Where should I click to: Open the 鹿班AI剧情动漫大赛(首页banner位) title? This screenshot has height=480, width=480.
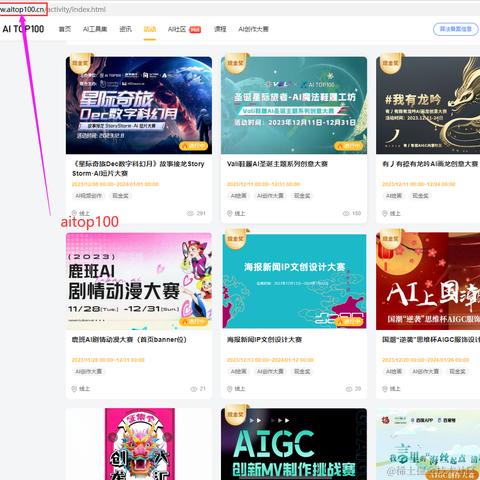pyautogui.click(x=129, y=339)
